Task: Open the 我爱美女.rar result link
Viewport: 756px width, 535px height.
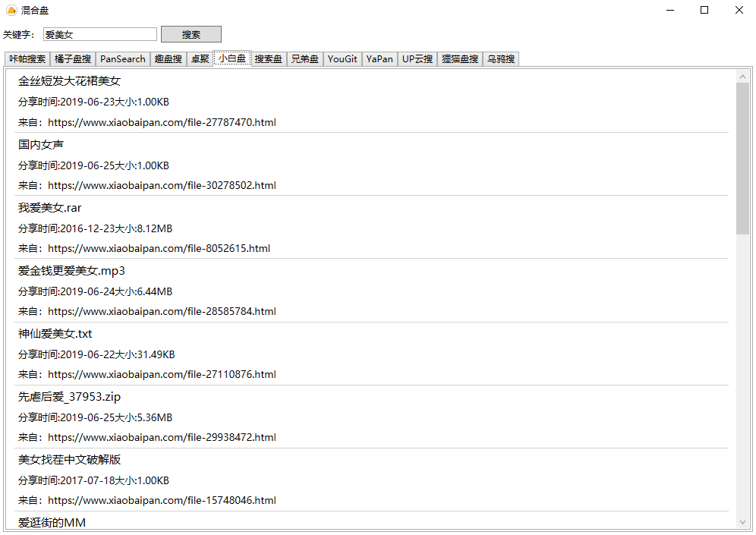Action: pos(159,248)
